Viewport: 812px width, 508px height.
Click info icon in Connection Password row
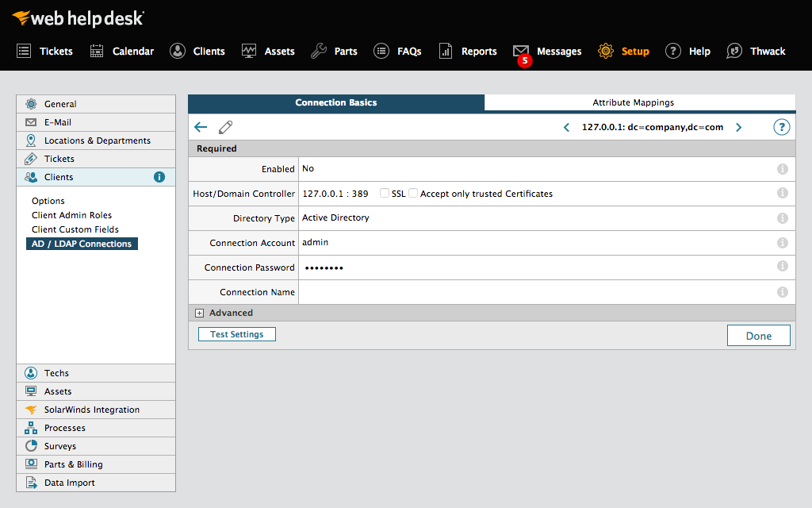coord(782,267)
